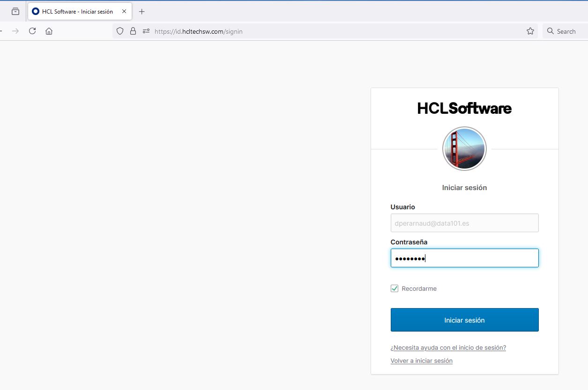
Task: Reload the current page
Action: point(32,31)
